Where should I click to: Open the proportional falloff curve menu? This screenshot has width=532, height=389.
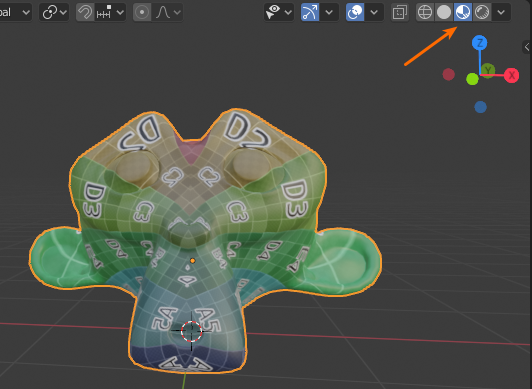tap(168, 13)
